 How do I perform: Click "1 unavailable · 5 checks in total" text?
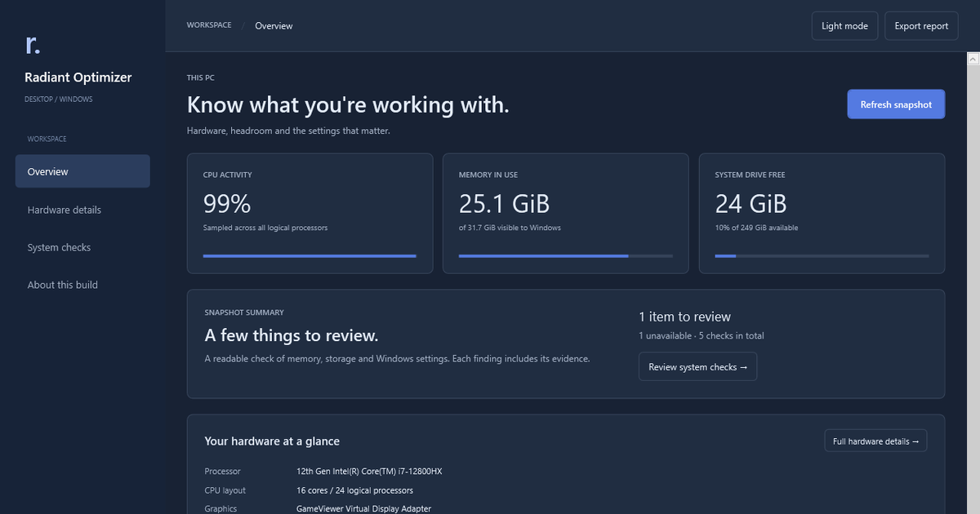click(x=702, y=335)
